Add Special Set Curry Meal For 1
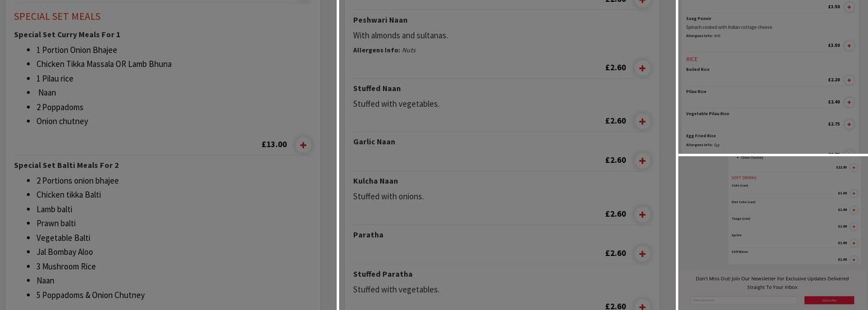The image size is (868, 310). [x=303, y=145]
